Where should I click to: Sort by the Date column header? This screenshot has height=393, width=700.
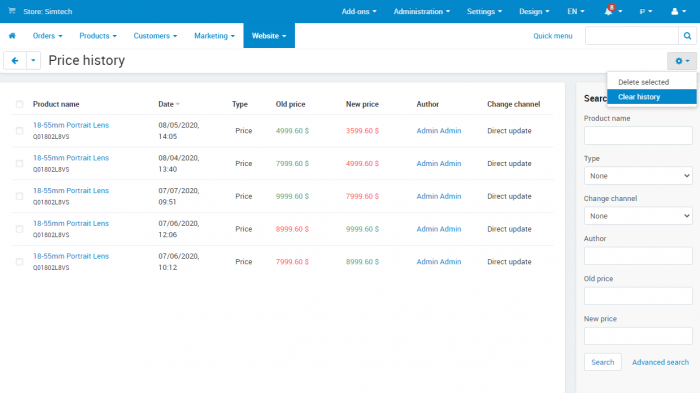(168, 104)
